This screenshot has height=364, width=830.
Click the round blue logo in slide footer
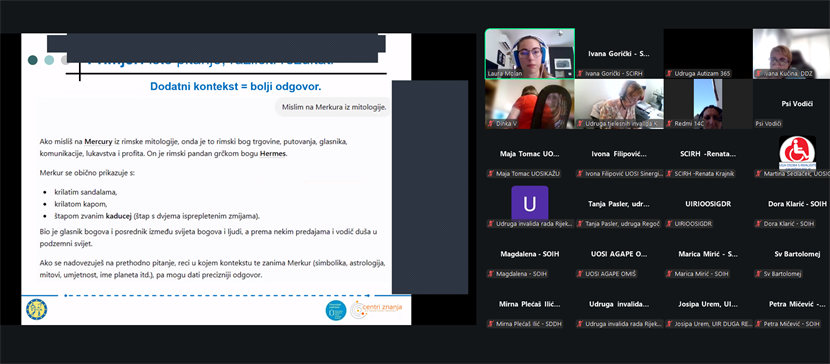pos(336,310)
